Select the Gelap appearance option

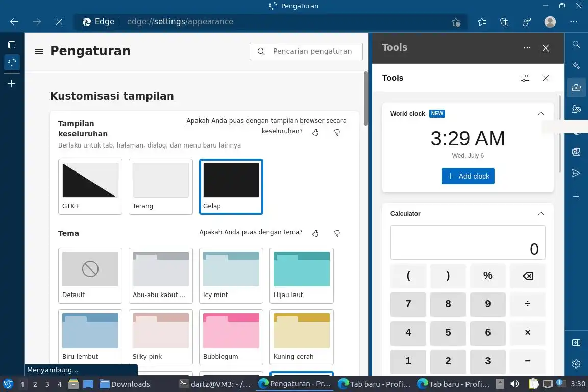click(231, 187)
